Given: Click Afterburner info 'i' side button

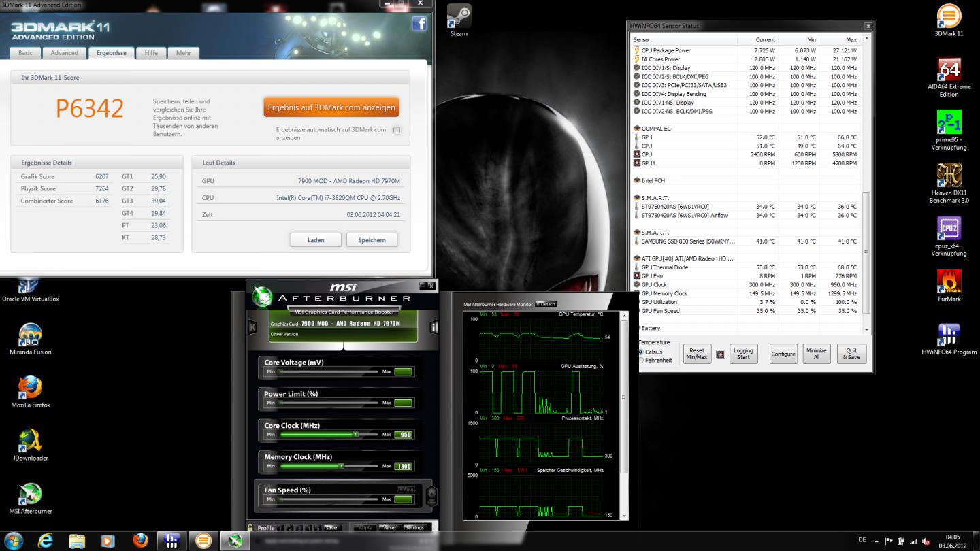Looking at the screenshot, I should 434,327.
